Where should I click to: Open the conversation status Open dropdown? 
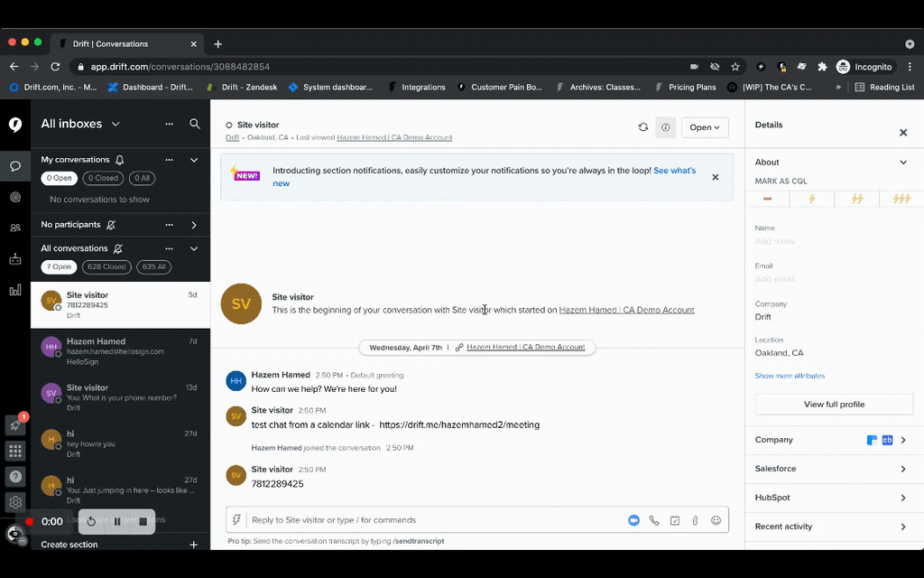(705, 127)
